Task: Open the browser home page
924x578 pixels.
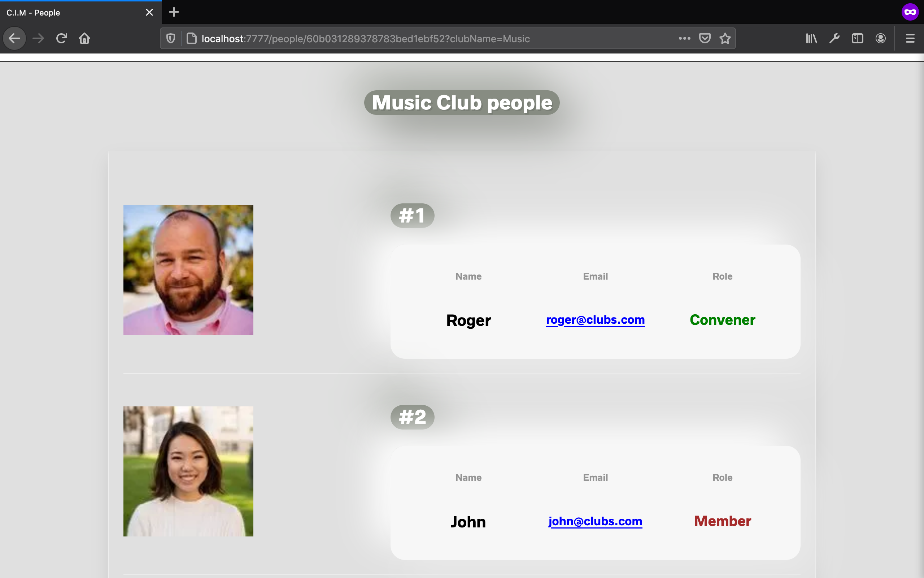Action: coord(84,38)
